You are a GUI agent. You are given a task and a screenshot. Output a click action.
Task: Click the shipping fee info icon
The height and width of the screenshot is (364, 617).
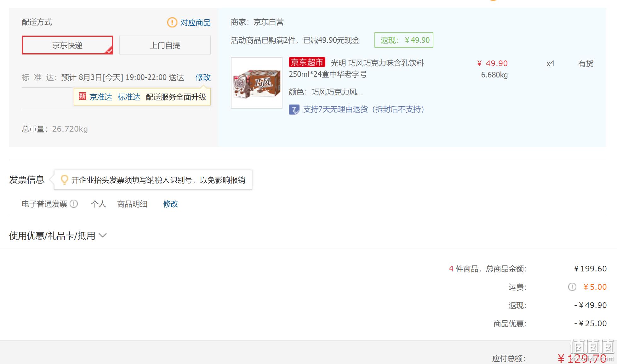click(x=572, y=287)
